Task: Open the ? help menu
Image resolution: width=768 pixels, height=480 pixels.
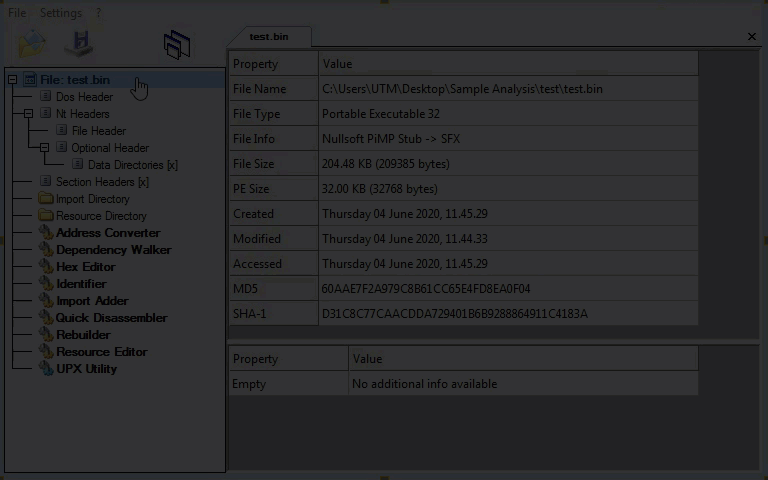Action: pos(98,13)
